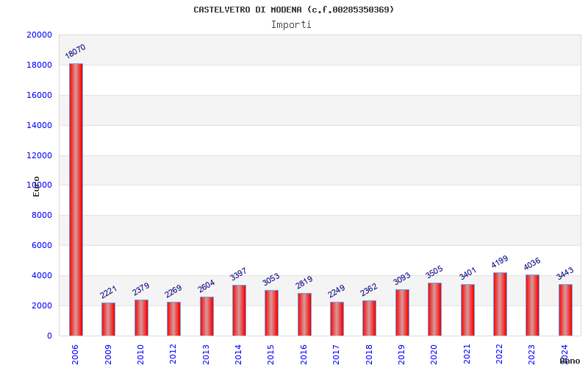The width and height of the screenshot is (588, 368).
Task: Click the 20000 y-axis tick label
Action: pos(40,35)
